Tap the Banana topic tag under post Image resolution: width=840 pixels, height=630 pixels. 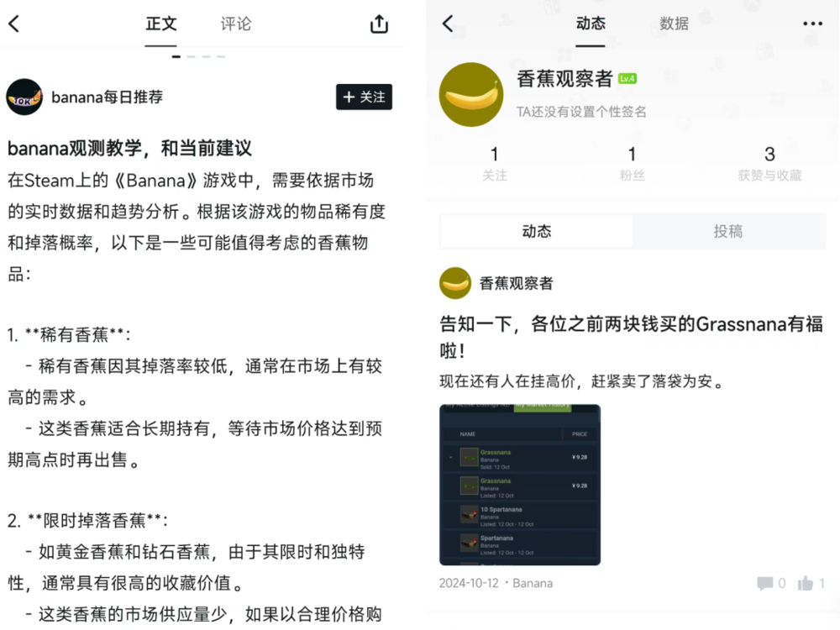pos(533,583)
